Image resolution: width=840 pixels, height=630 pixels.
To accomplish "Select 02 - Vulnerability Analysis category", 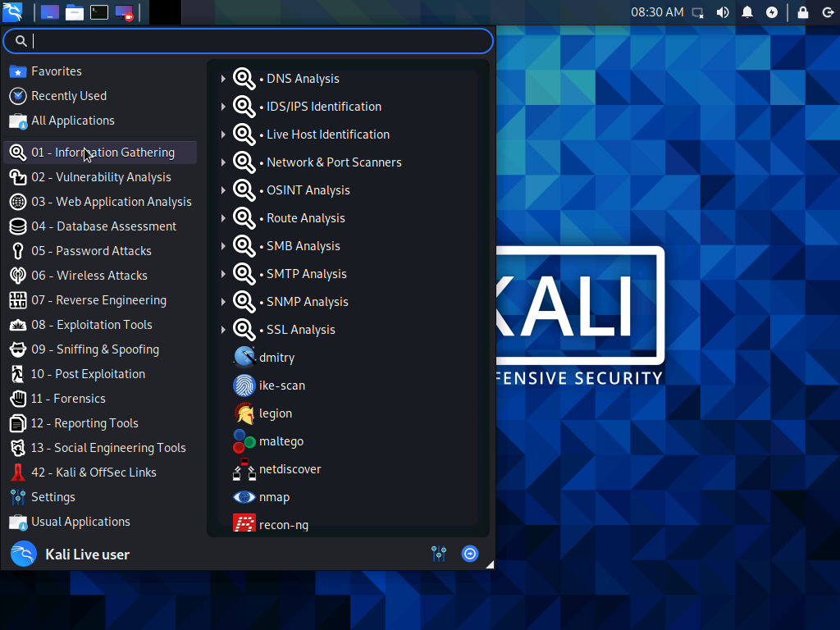I will (x=100, y=177).
